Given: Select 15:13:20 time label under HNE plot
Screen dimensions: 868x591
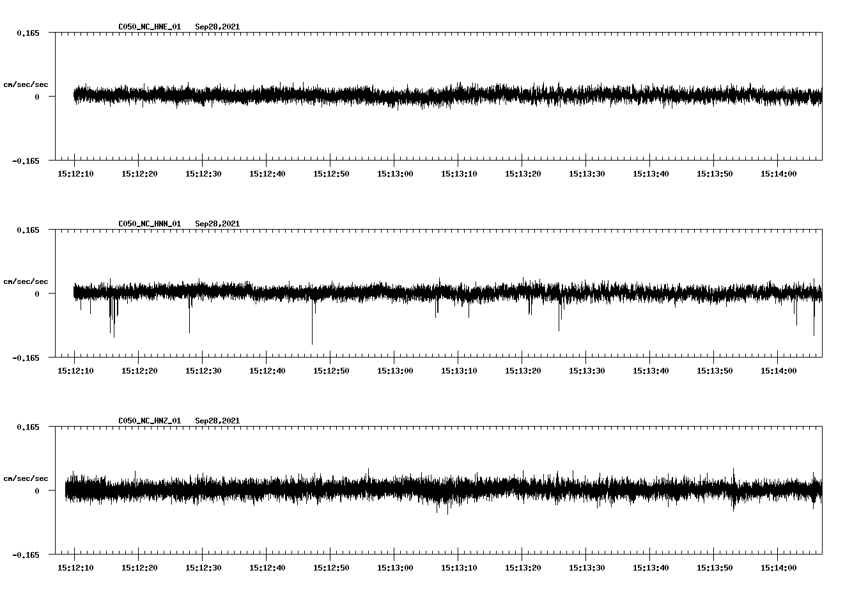Looking at the screenshot, I should click(523, 173).
